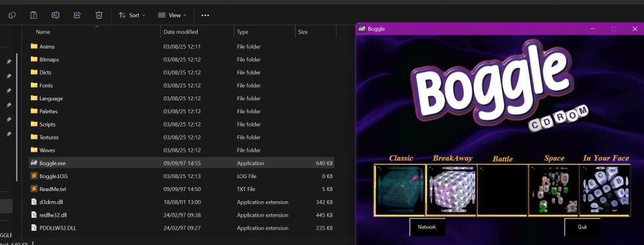The image size is (644, 245).
Task: Select the Boggle.exe application icon
Action: 34,163
